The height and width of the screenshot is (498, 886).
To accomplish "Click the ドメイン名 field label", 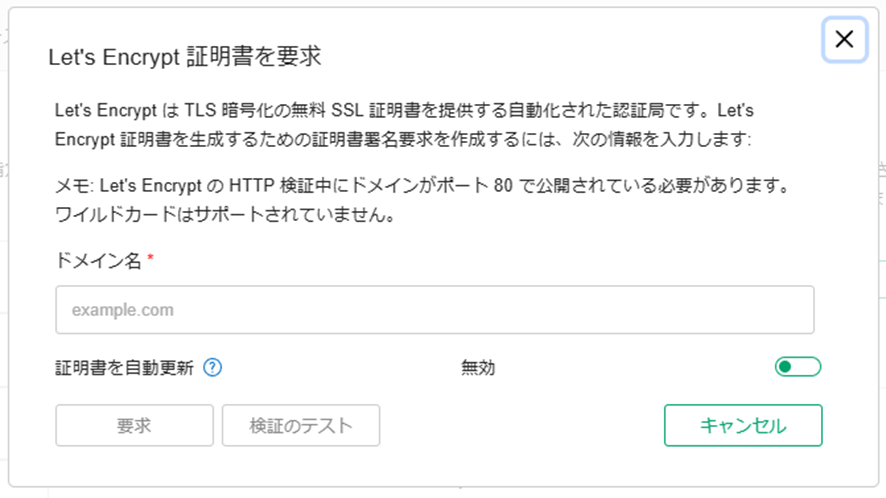I will click(x=98, y=260).
